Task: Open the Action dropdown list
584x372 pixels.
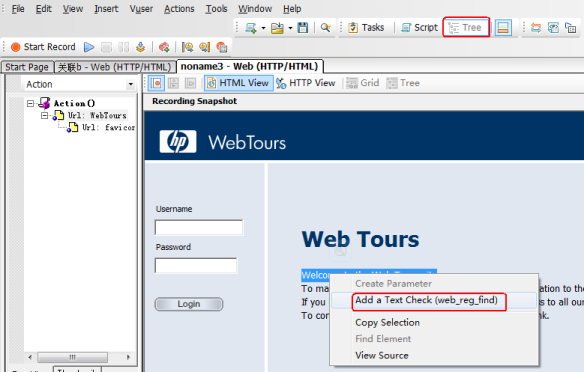Action: (x=130, y=84)
